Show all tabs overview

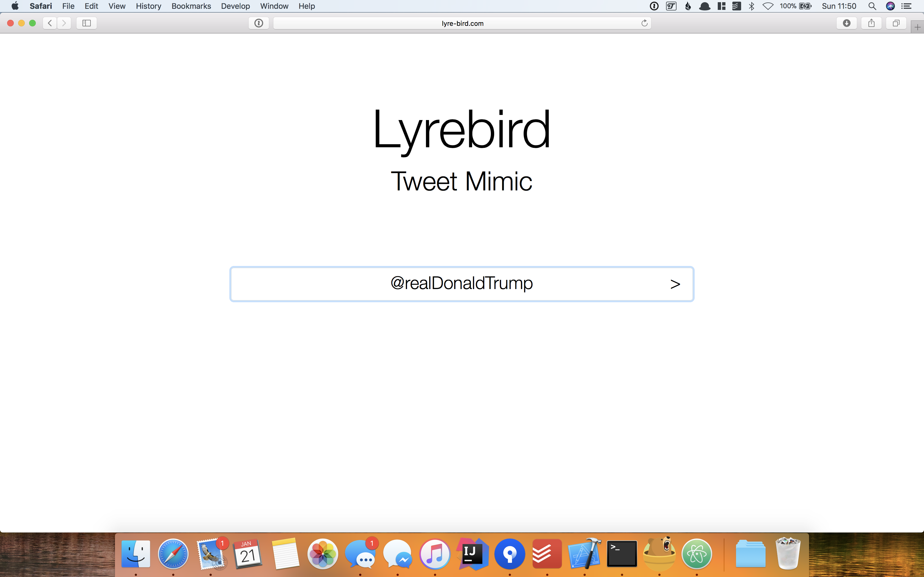point(896,23)
